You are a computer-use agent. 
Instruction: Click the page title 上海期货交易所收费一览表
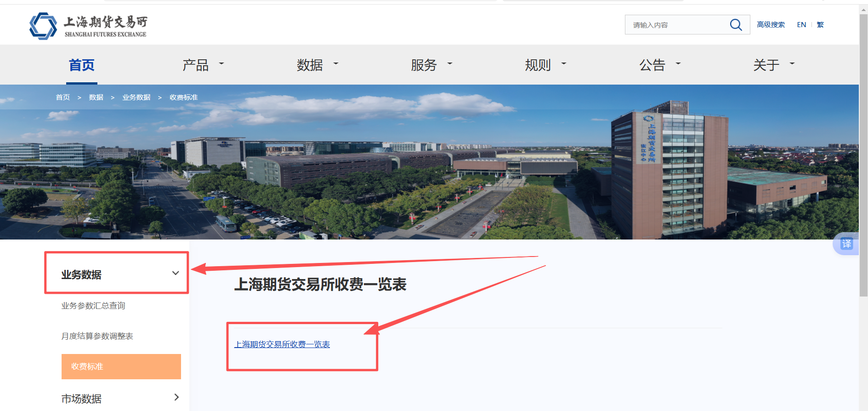point(320,285)
